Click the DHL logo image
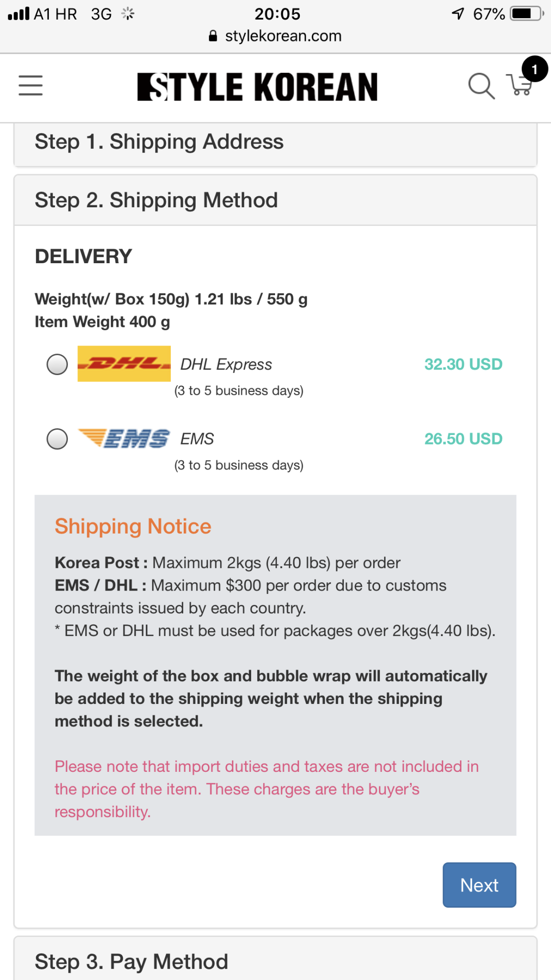 124,364
